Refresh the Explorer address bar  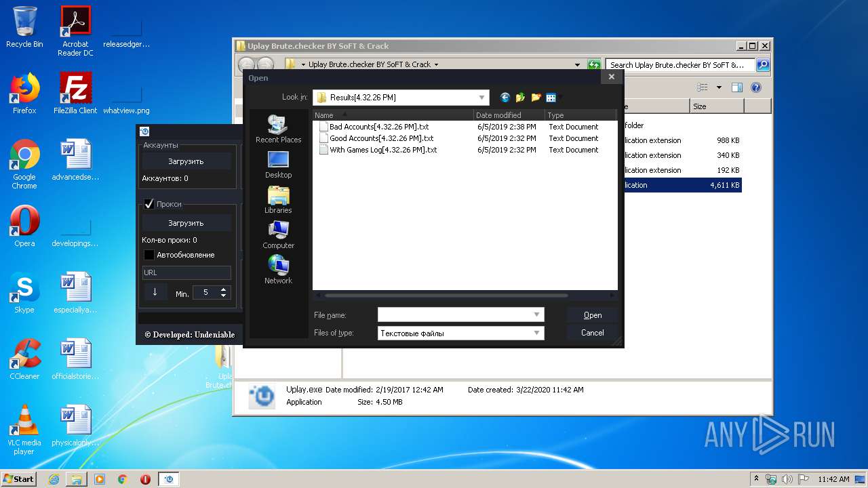click(594, 65)
